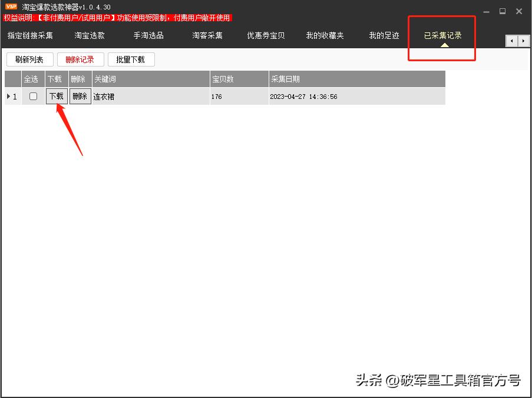The width and height of the screenshot is (532, 398).
Task: Check the checkbox for row 1
Action: click(33, 96)
